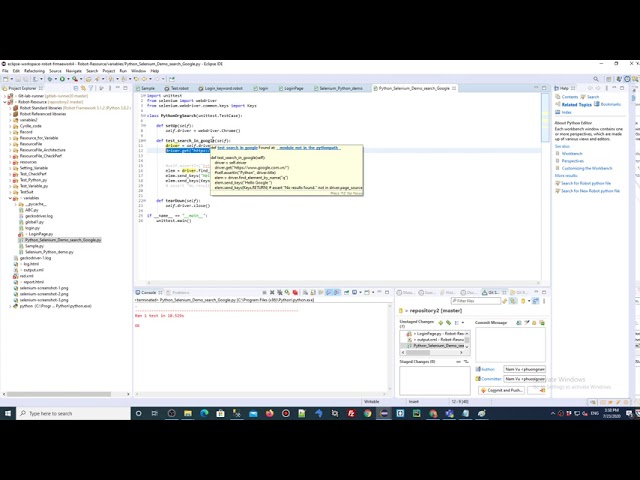Switch to the LoginPage editor tab
Viewport: 640px width, 480px height.
(291, 88)
